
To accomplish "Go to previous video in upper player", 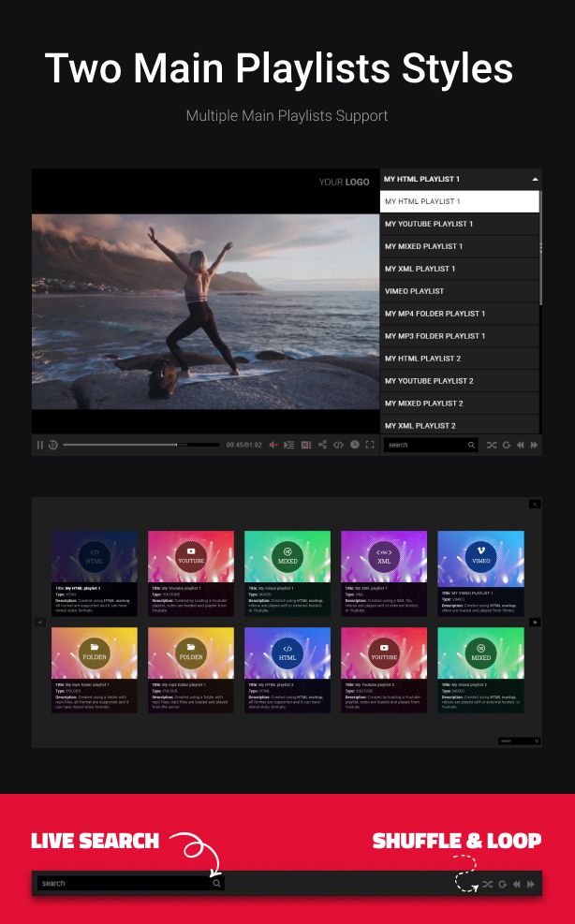I will [x=520, y=445].
